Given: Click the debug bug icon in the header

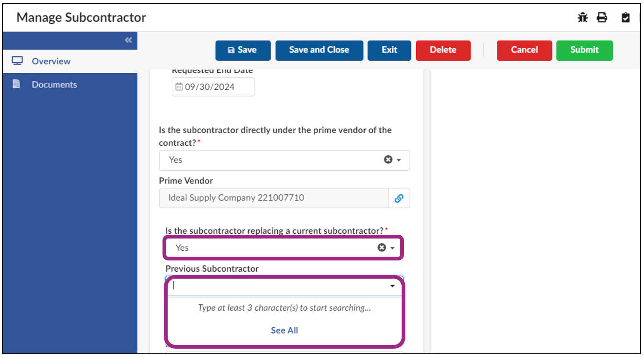Looking at the screenshot, I should tap(583, 17).
